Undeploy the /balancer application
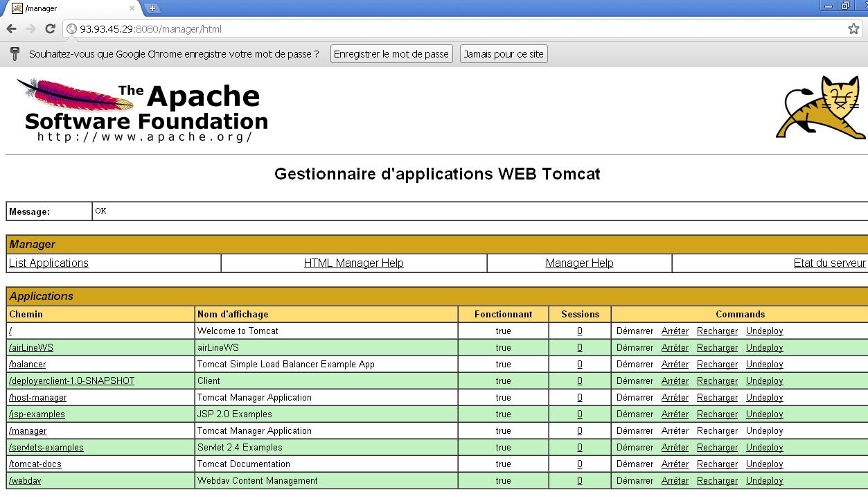This screenshot has width=868, height=499. click(x=764, y=365)
